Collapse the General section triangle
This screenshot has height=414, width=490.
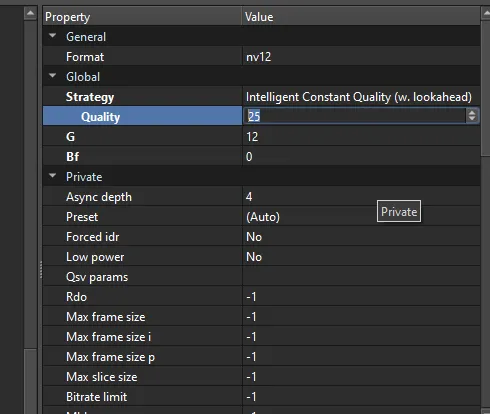[52, 35]
